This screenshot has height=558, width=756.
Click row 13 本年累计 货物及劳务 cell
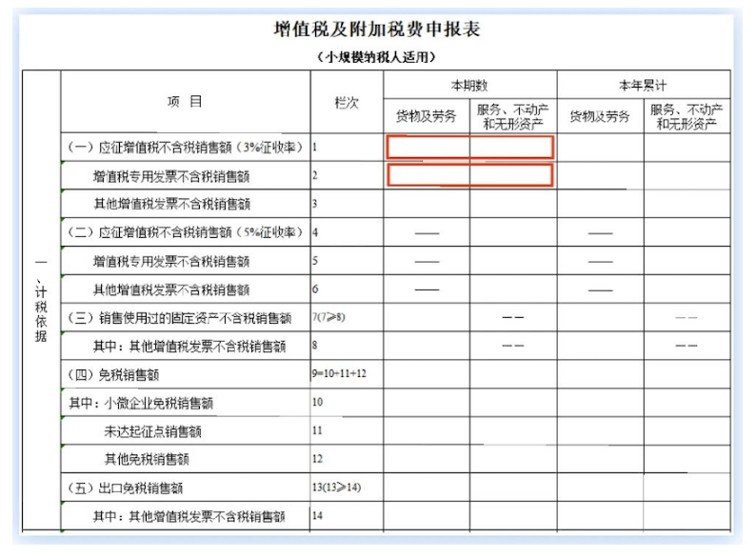pos(600,488)
